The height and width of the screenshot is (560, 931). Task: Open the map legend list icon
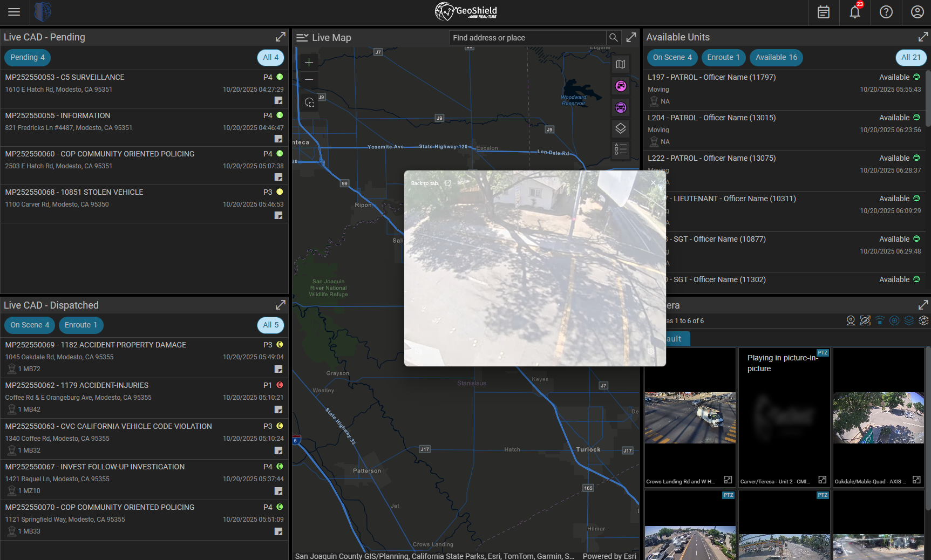click(x=621, y=149)
